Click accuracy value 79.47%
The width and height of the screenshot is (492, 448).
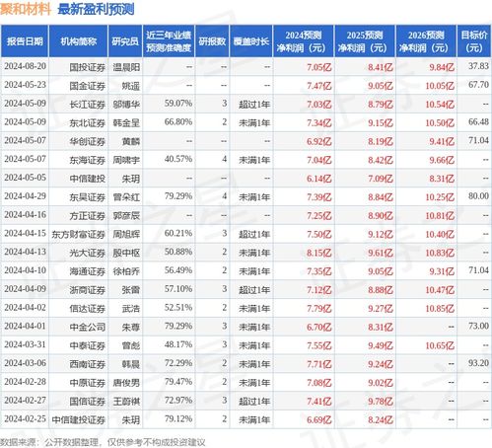[178, 382]
